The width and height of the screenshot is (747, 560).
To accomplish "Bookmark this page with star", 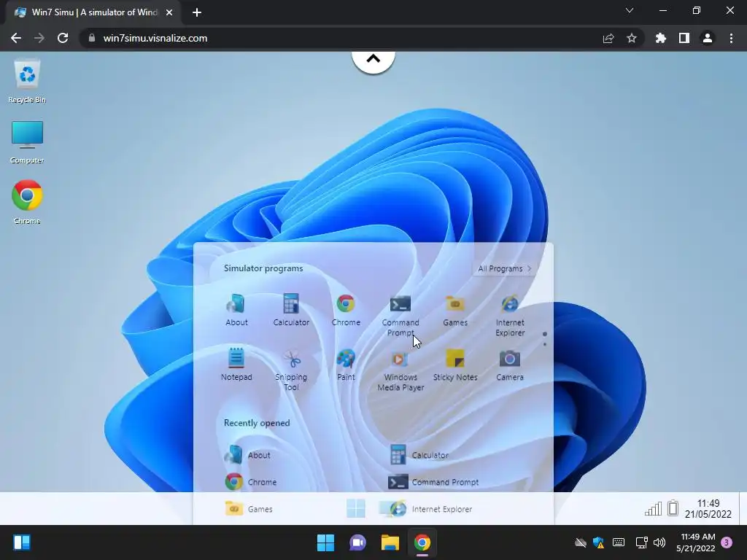I will coord(632,38).
